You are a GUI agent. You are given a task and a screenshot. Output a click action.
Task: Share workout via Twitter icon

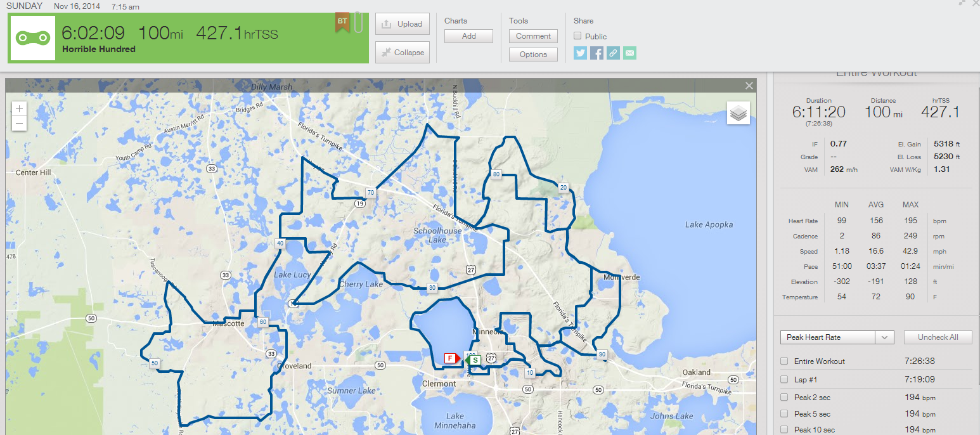coord(580,53)
